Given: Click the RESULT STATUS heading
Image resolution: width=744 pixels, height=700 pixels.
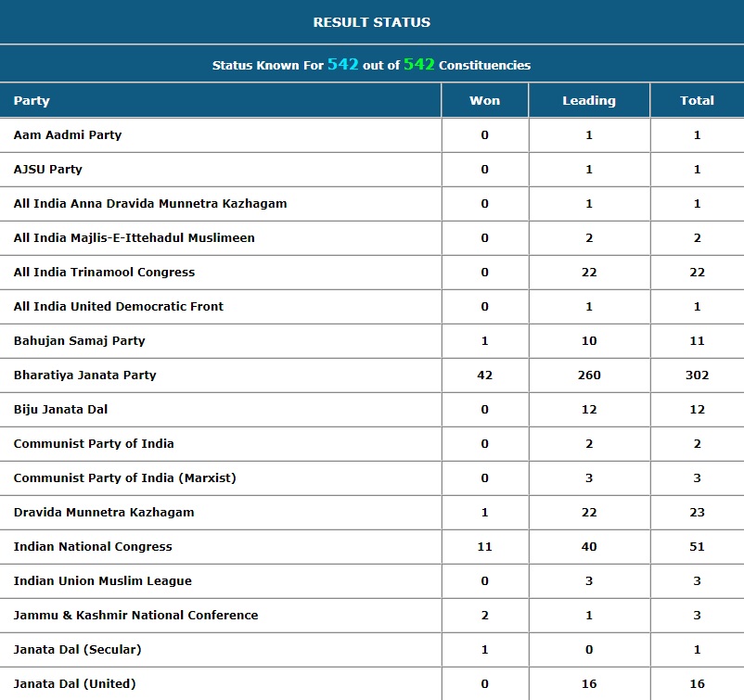Looking at the screenshot, I should [371, 22].
